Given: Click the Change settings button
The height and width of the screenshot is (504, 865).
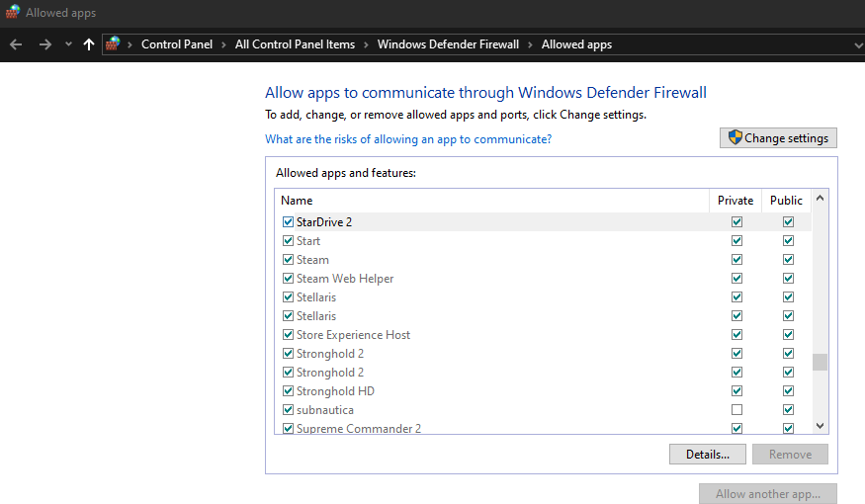Looking at the screenshot, I should [x=778, y=138].
